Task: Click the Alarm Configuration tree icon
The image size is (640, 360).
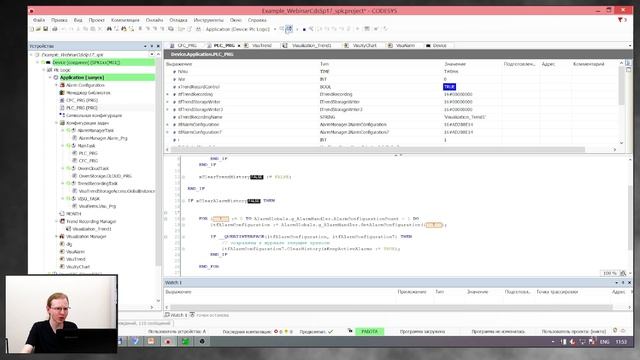Action: click(x=62, y=85)
